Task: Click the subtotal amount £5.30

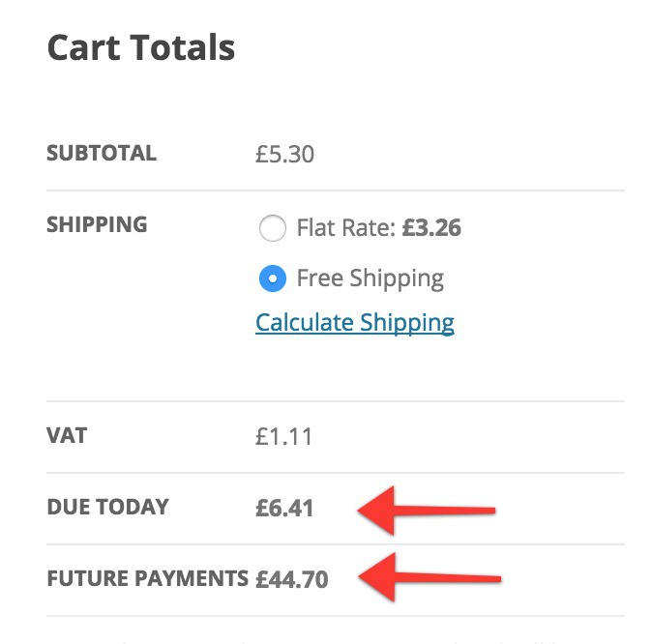Action: click(284, 154)
